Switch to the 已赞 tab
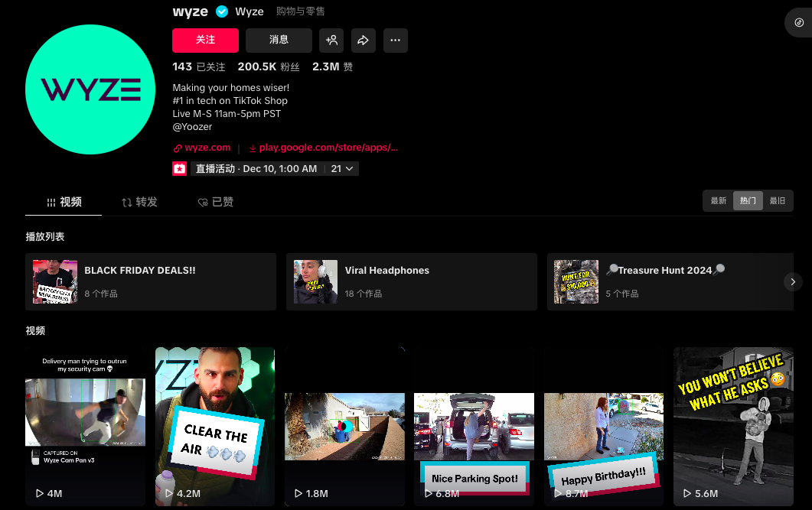 (x=215, y=201)
